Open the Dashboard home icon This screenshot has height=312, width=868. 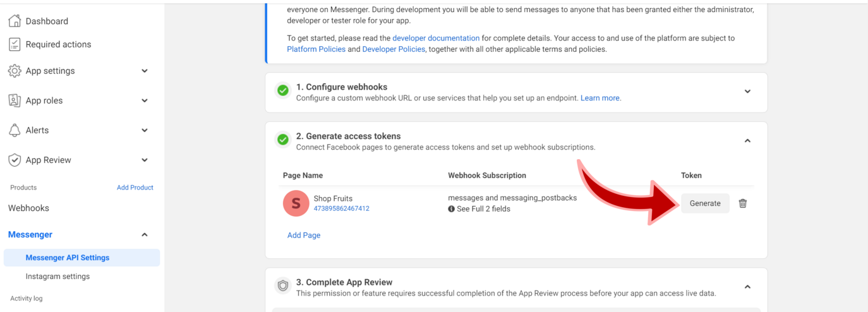(x=15, y=21)
